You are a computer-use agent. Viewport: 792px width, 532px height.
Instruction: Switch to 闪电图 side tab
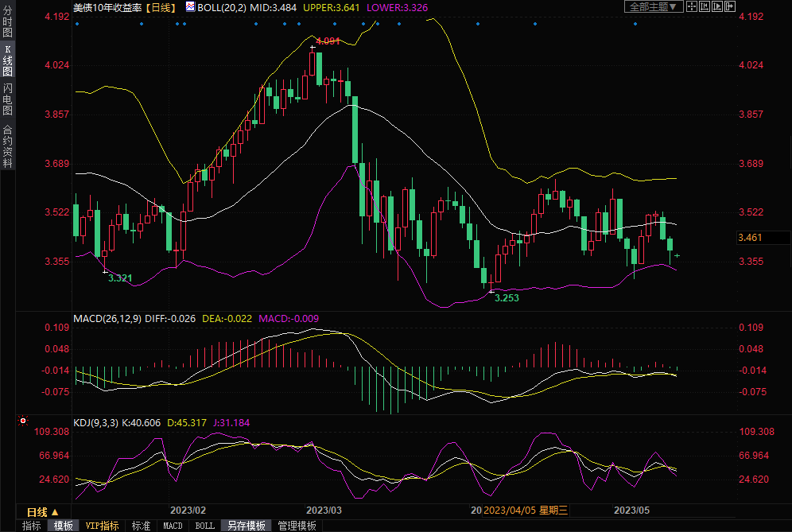[7, 99]
